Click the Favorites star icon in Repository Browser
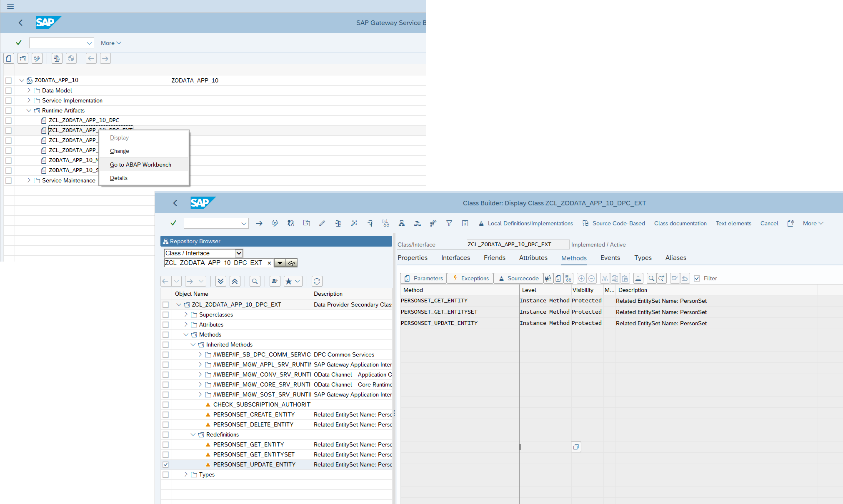This screenshot has height=504, width=843. (288, 281)
